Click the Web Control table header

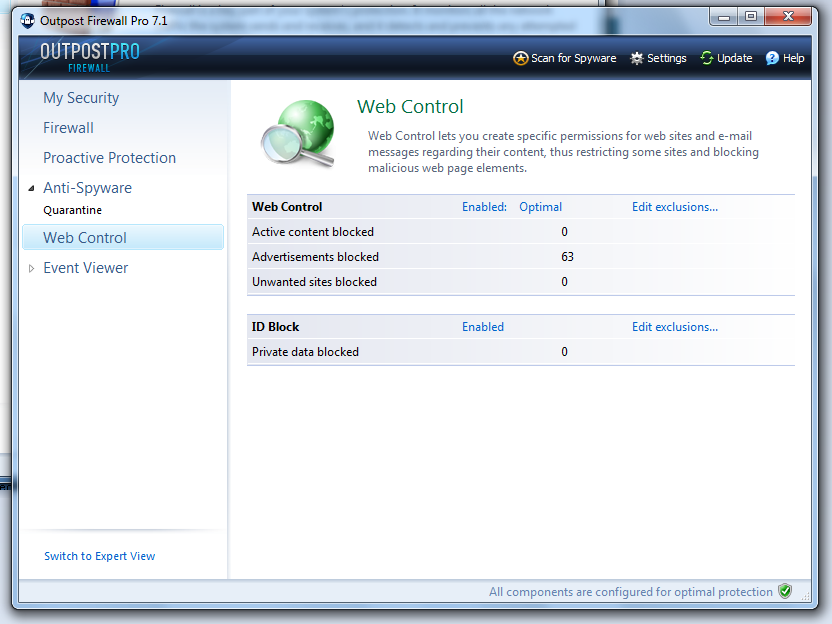click(287, 207)
